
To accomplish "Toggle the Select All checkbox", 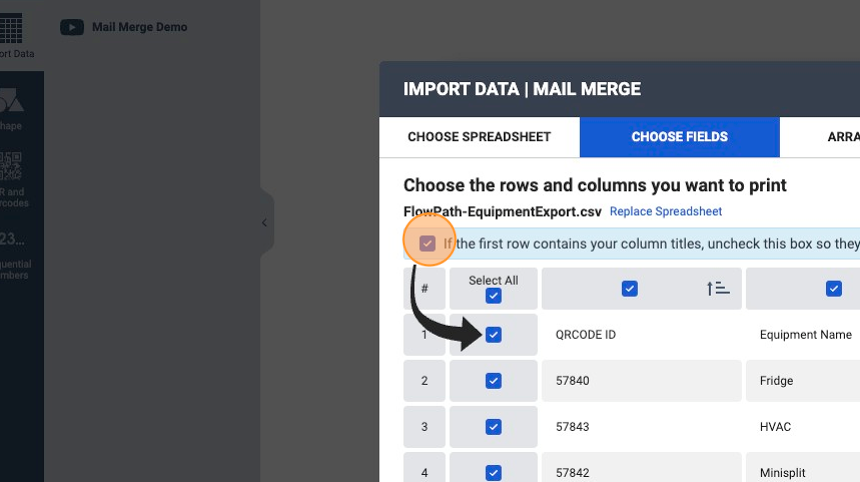I will (x=494, y=296).
